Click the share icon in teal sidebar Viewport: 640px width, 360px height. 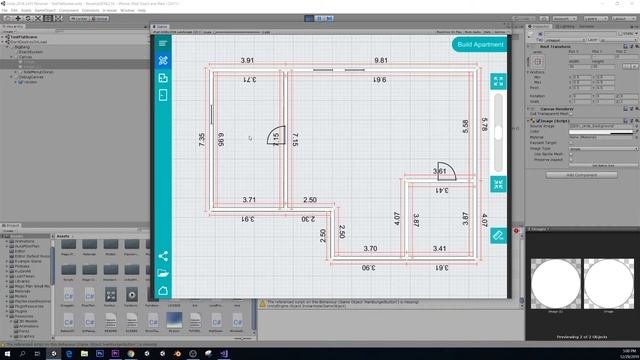[x=163, y=256]
